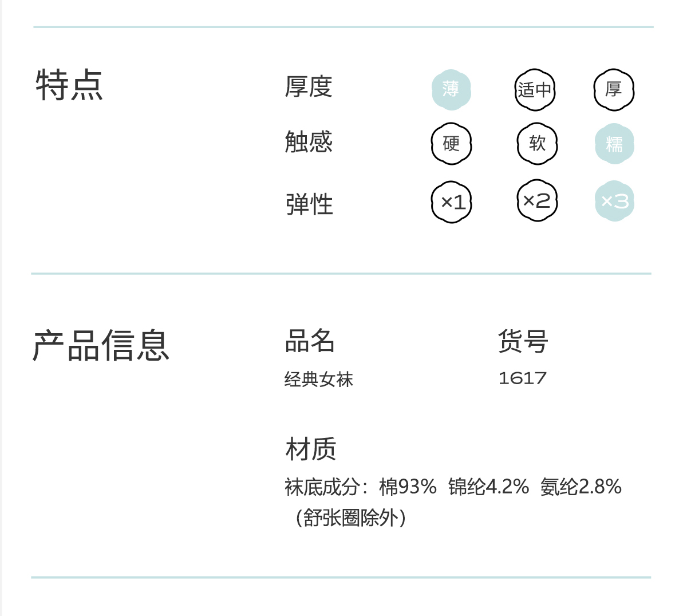Click the 特点 section heading
This screenshot has width=687, height=616.
pos(69,85)
